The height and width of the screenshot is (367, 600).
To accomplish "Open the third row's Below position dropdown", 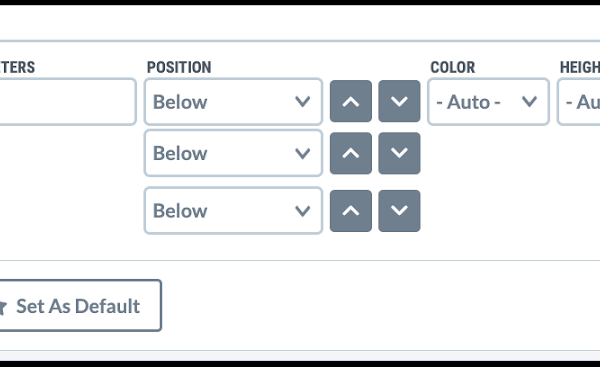I will tap(233, 210).
